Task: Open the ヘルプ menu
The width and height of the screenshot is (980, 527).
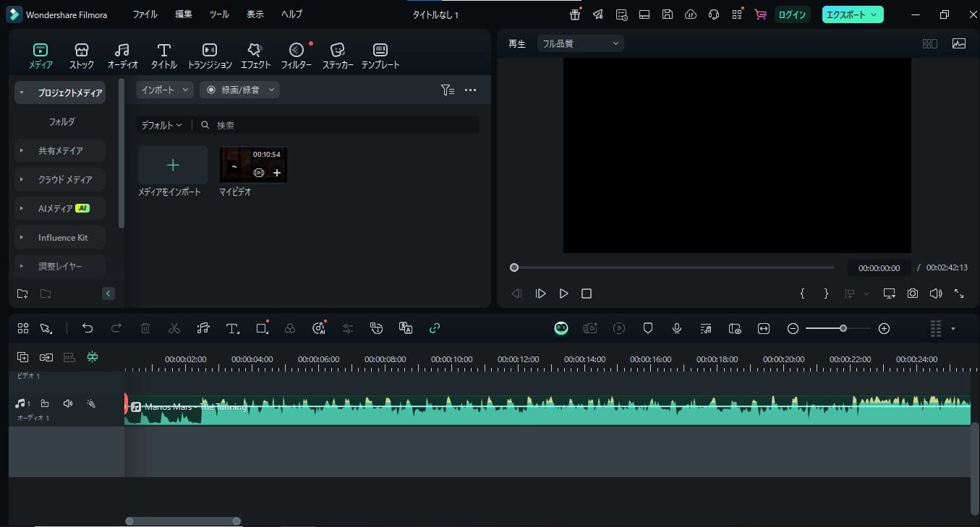Action: coord(291,14)
